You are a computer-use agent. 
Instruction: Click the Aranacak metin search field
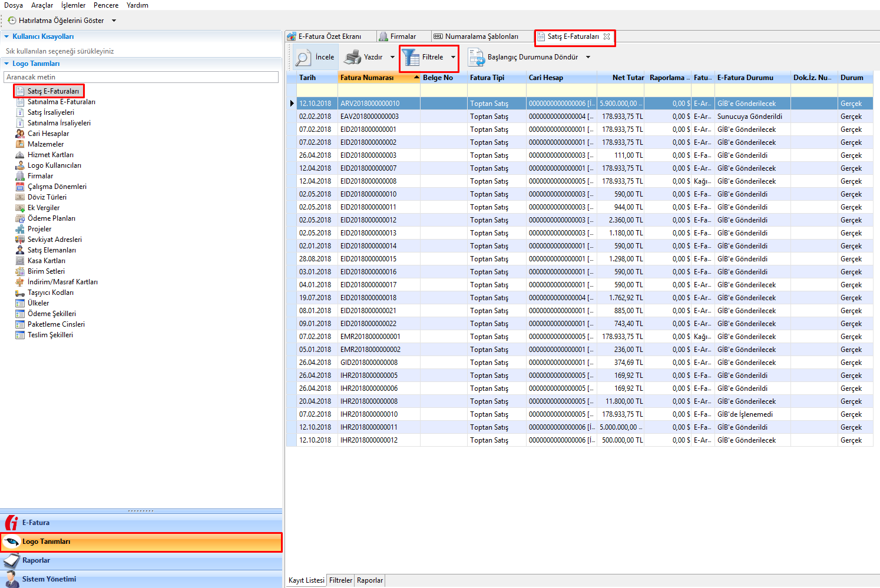pos(141,77)
